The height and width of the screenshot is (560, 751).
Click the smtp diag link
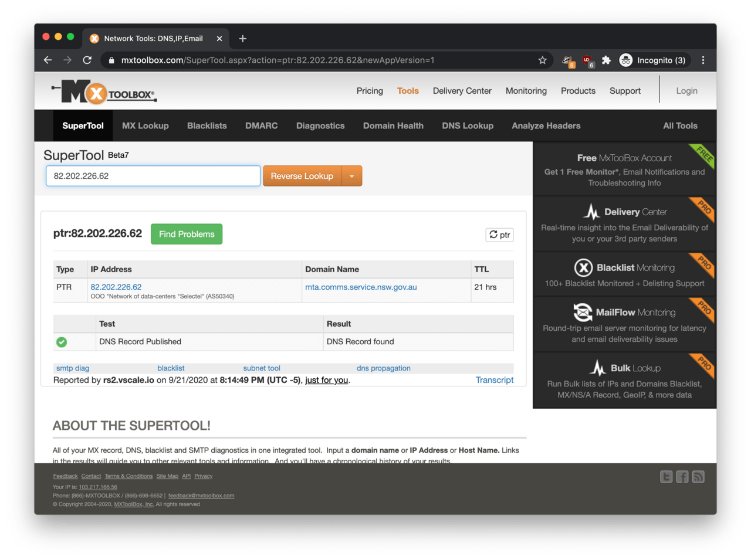pos(73,368)
